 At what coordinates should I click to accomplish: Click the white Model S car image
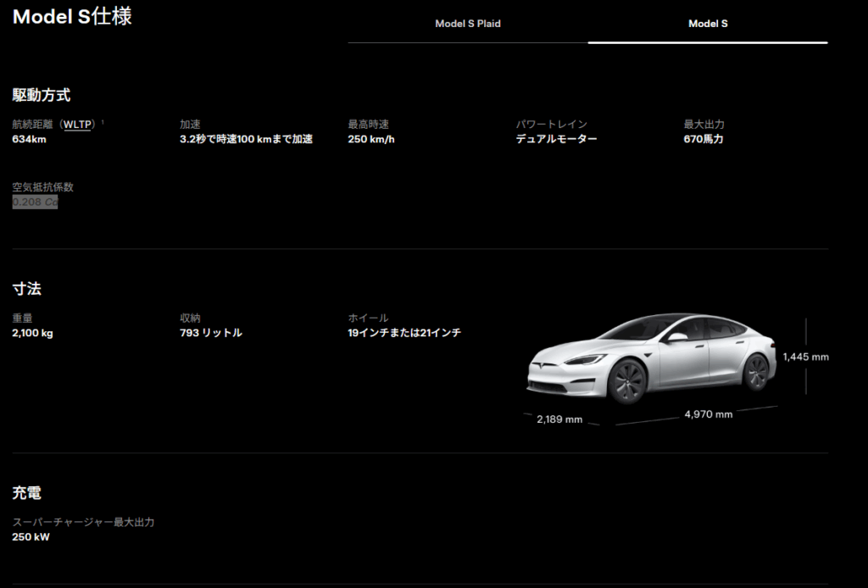click(x=651, y=358)
